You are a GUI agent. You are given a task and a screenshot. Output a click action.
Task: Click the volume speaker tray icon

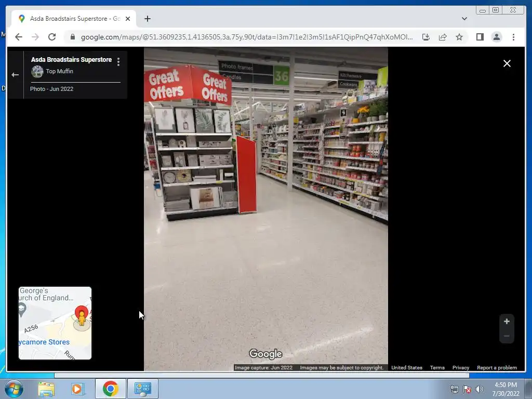pos(479,389)
